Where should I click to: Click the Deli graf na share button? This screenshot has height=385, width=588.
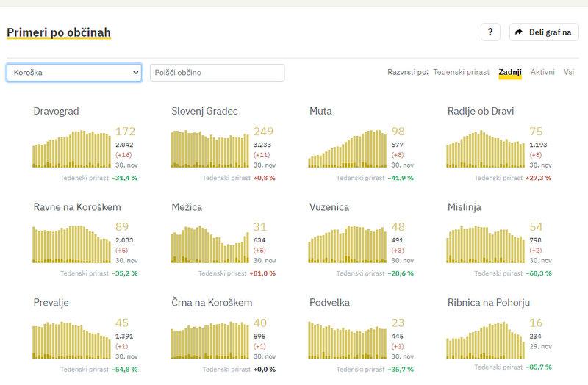544,32
